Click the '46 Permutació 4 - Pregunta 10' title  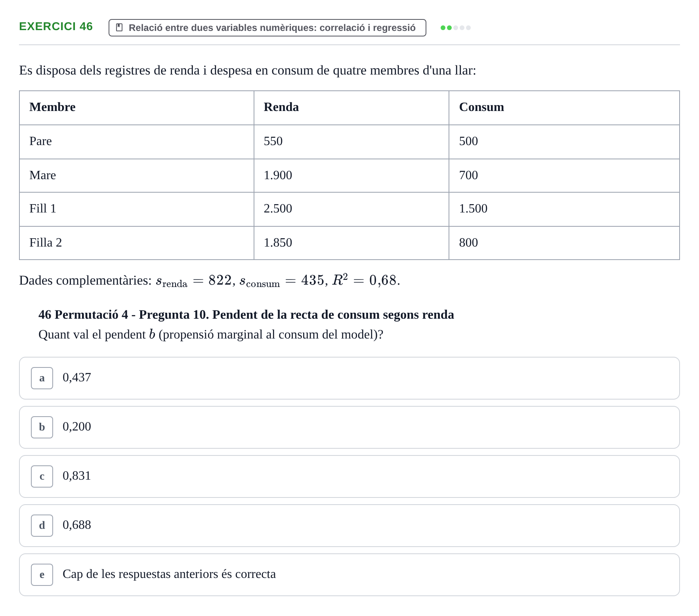tap(246, 315)
